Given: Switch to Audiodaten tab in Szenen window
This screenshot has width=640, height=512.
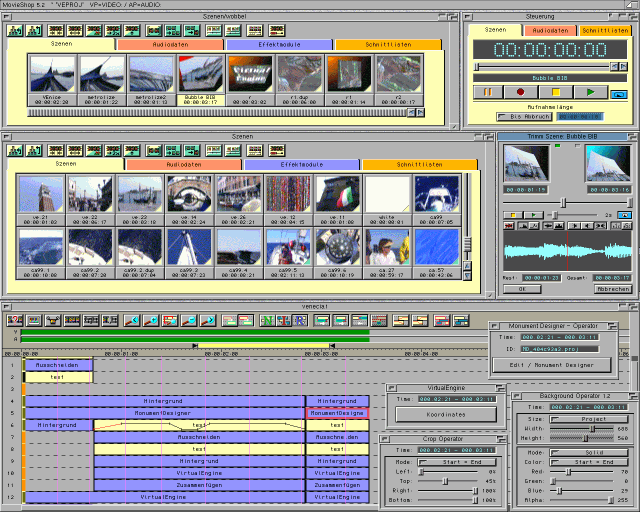Looking at the screenshot, I should tap(184, 164).
